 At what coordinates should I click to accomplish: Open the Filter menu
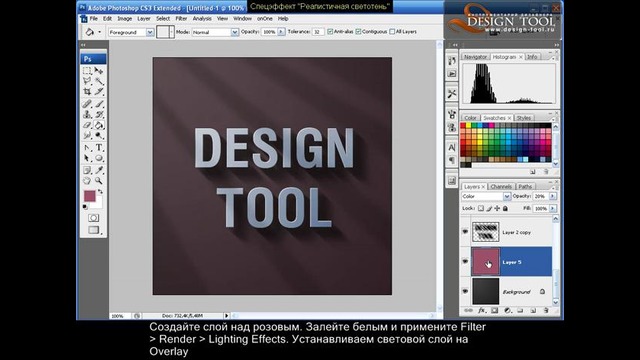[181, 19]
